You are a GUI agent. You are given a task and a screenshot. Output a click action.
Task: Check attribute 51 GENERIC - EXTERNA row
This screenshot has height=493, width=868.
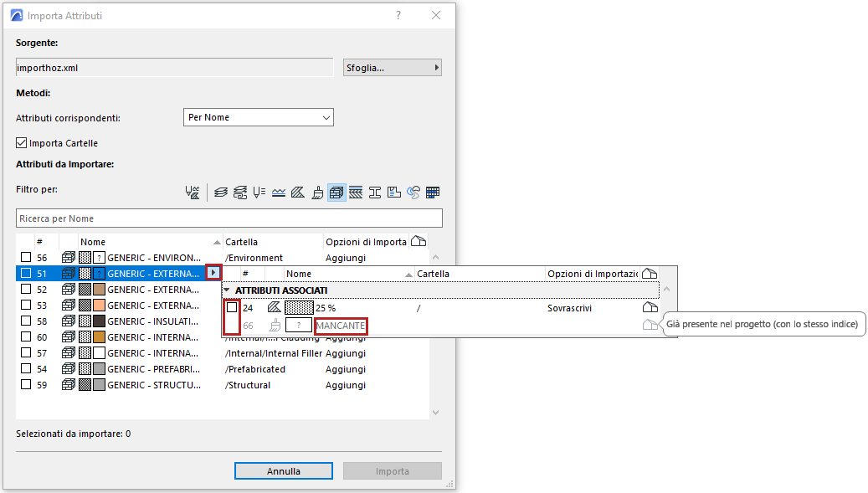26,273
